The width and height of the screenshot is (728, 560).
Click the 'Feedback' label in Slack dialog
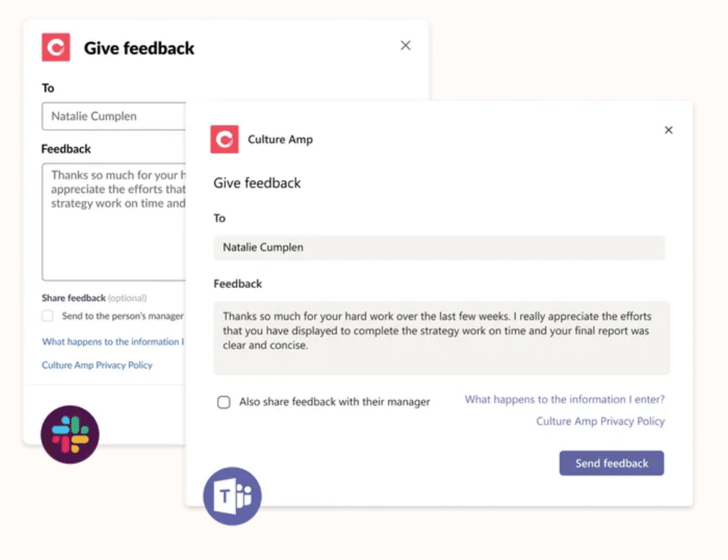click(66, 149)
